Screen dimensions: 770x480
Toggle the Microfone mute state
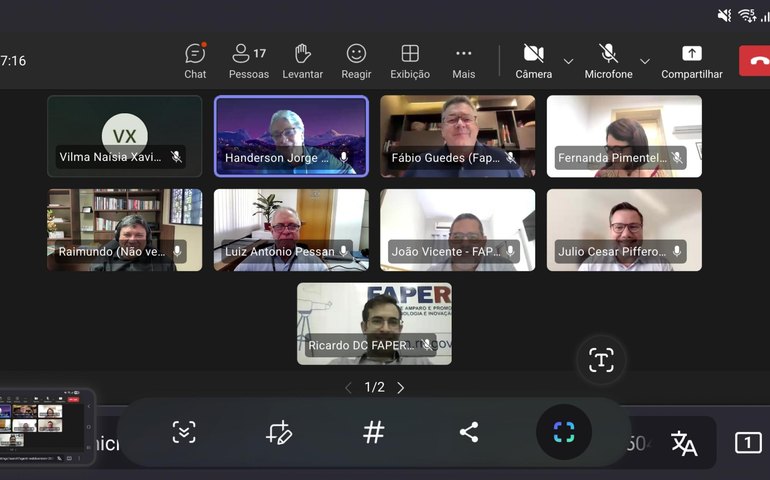608,60
